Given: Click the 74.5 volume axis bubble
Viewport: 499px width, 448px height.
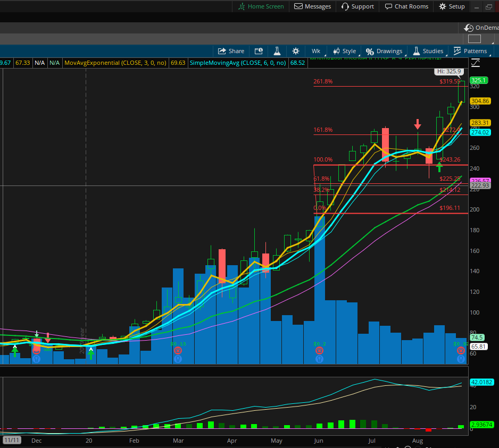Looking at the screenshot, I should 477,337.
